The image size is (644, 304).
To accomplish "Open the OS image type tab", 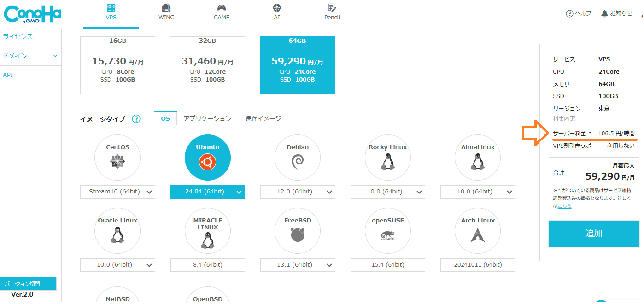I will point(165,118).
